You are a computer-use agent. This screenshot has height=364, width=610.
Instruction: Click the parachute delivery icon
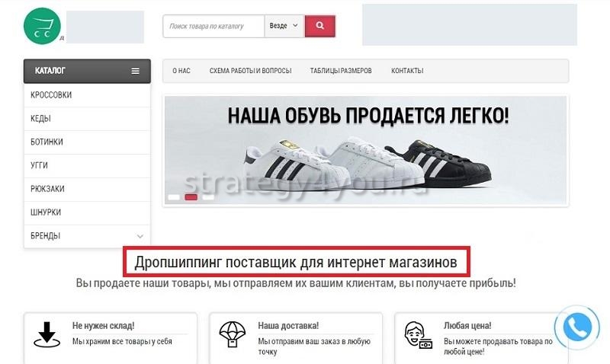[233, 335]
